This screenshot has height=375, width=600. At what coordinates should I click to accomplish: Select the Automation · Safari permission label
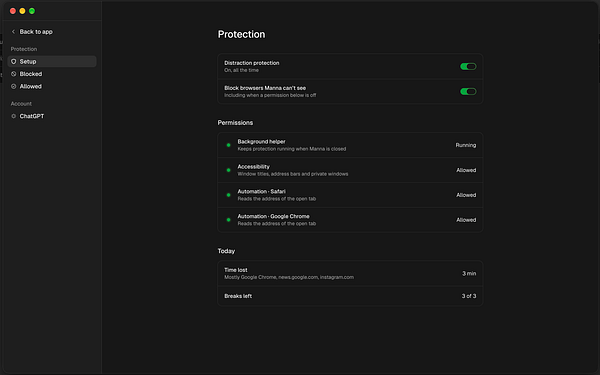(x=261, y=191)
